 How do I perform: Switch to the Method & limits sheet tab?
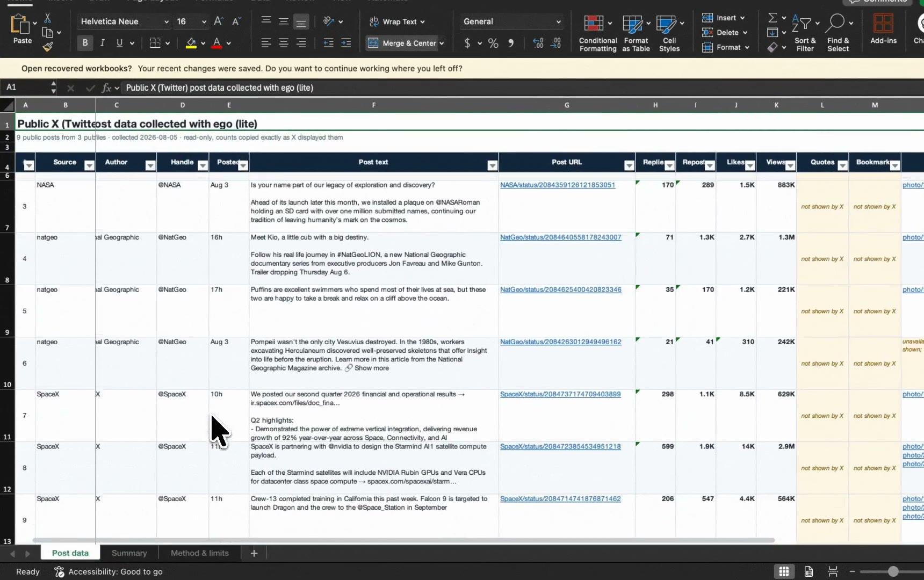[200, 553]
